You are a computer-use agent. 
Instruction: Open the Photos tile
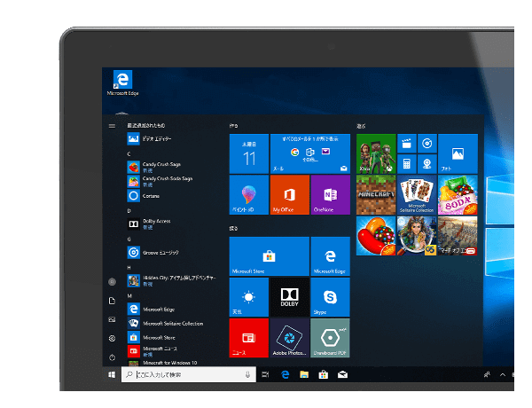pyautogui.click(x=458, y=153)
